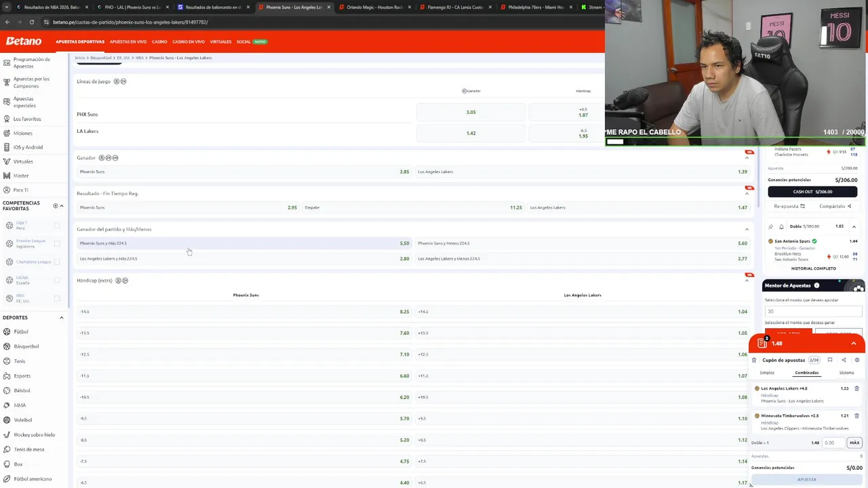Click the APUESTA place bet button
868x488 pixels.
pyautogui.click(x=806, y=479)
